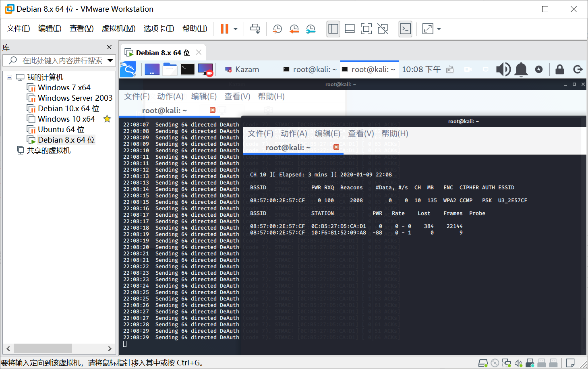Screen dimensions: 588x369
Task: Click the CD/DVD drive status icon
Action: pos(495,363)
